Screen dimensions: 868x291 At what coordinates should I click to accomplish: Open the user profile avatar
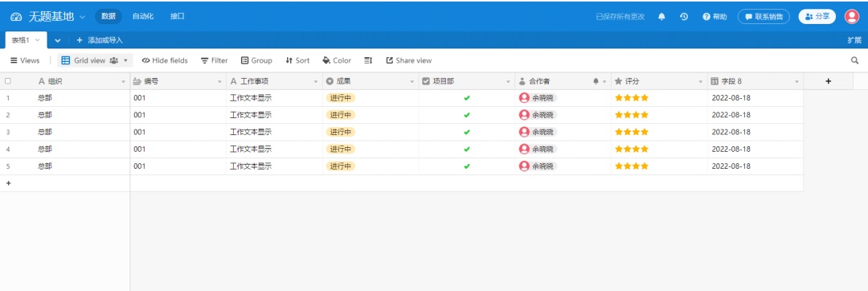click(x=851, y=17)
